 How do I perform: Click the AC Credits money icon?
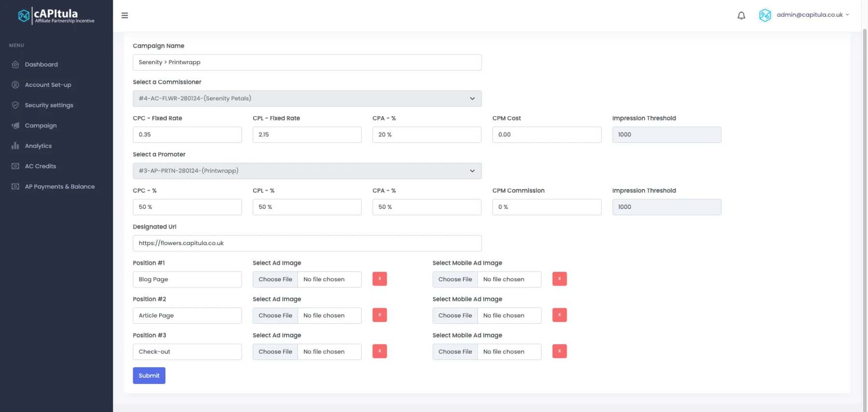(x=15, y=166)
